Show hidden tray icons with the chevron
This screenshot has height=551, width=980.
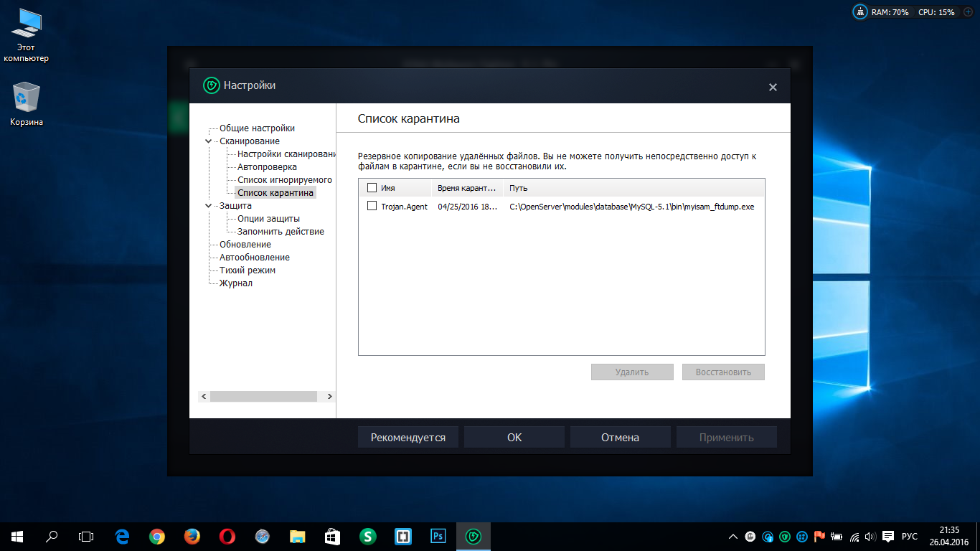pyautogui.click(x=732, y=537)
